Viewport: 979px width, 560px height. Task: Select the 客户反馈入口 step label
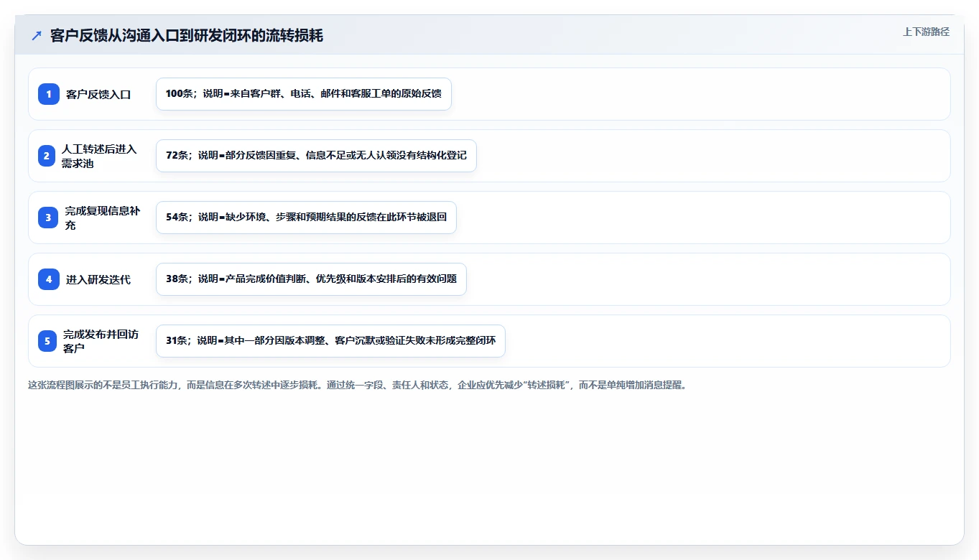[x=98, y=94]
